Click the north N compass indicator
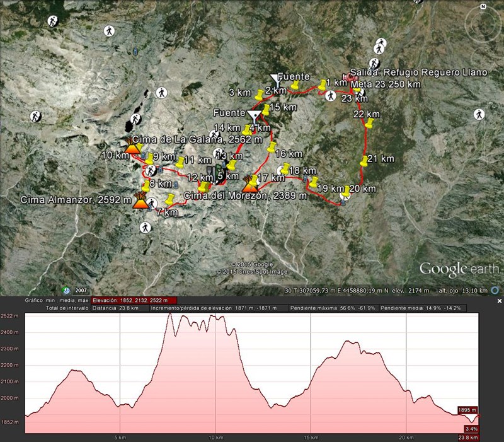Screen dimensions: 504x442 pyautogui.click(x=483, y=7)
